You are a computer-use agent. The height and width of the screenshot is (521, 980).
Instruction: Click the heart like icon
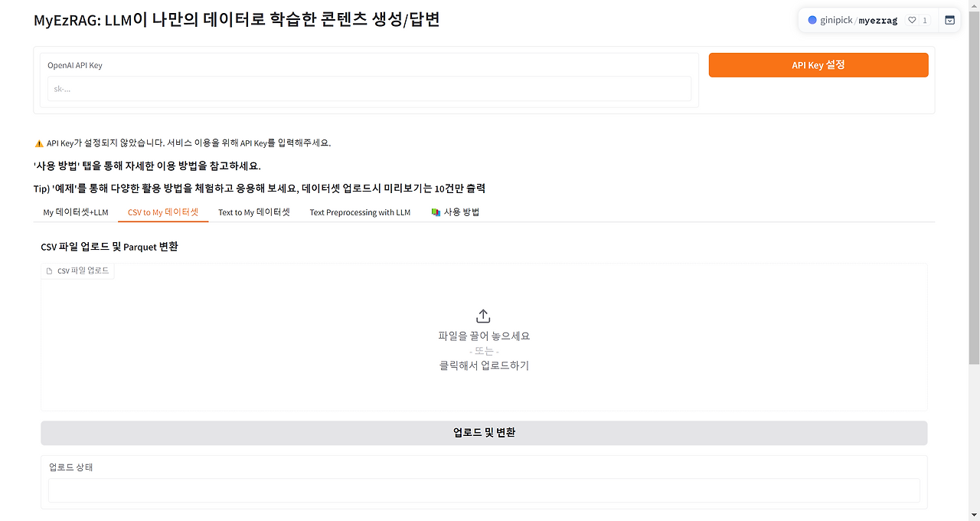[912, 21]
